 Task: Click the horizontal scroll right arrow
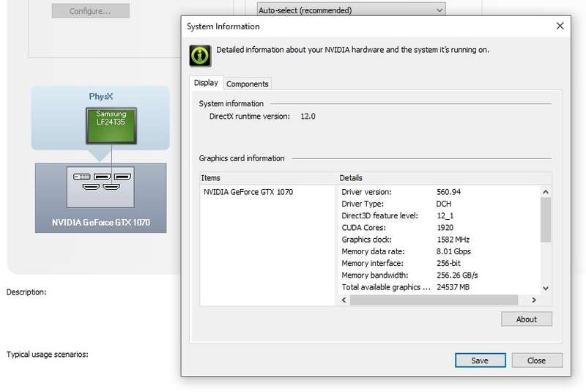pos(534,300)
